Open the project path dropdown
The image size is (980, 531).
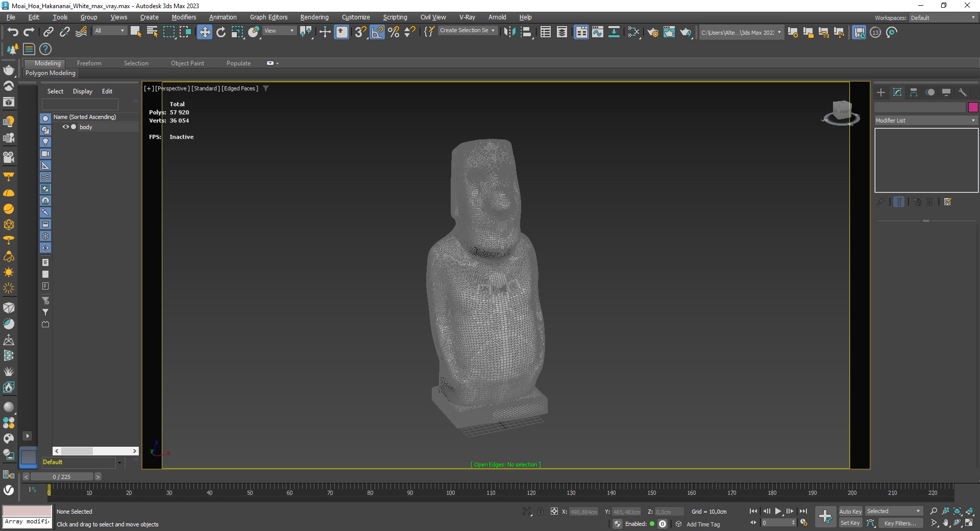(x=741, y=32)
